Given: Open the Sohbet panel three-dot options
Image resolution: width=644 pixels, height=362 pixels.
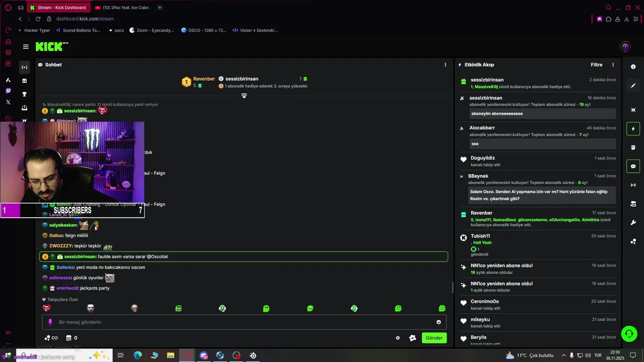Looking at the screenshot, I should (445, 65).
